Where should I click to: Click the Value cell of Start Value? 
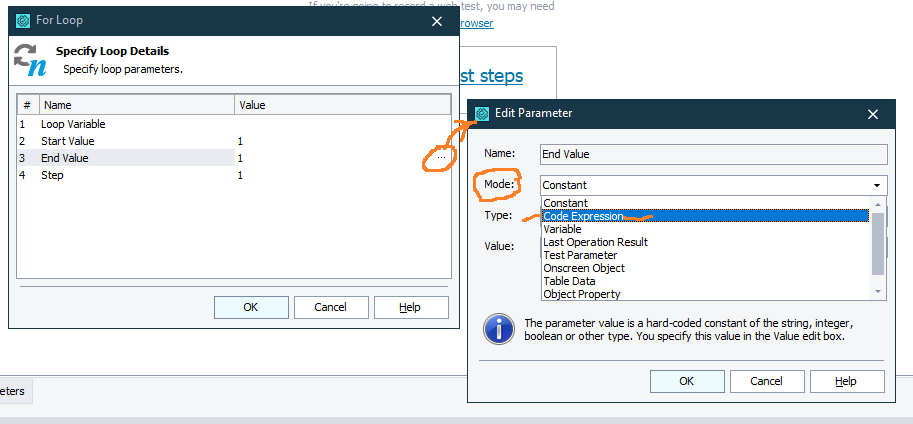pos(342,141)
